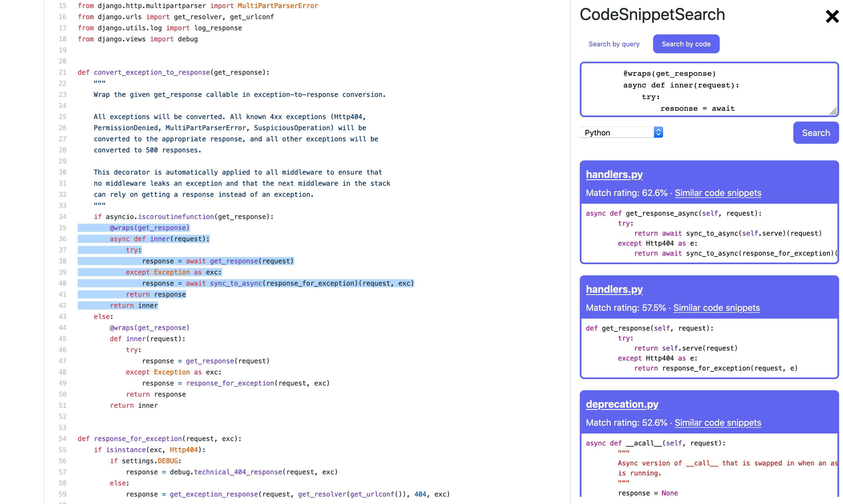Click the response_for_exception function definition
This screenshot has width=843, height=504.
point(138,439)
